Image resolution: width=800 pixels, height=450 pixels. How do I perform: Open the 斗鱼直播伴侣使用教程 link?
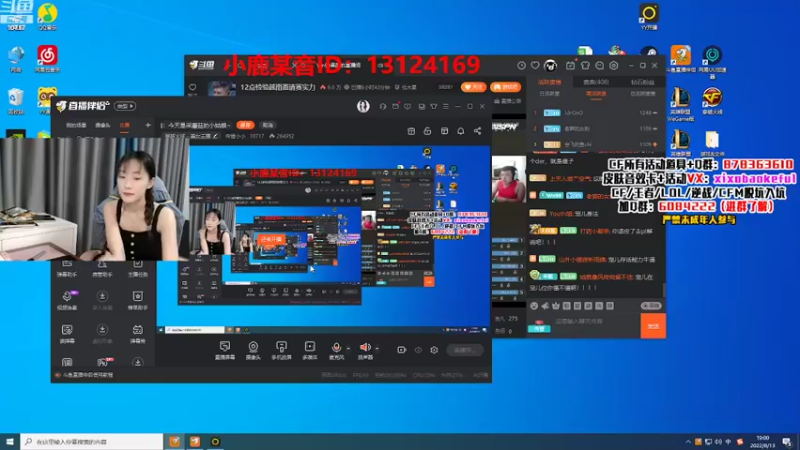click(87, 375)
